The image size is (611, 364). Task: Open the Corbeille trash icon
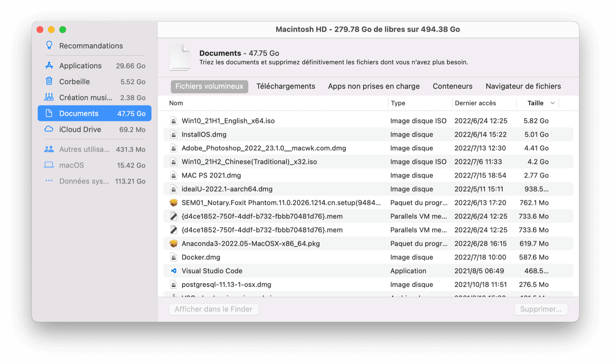tap(49, 81)
